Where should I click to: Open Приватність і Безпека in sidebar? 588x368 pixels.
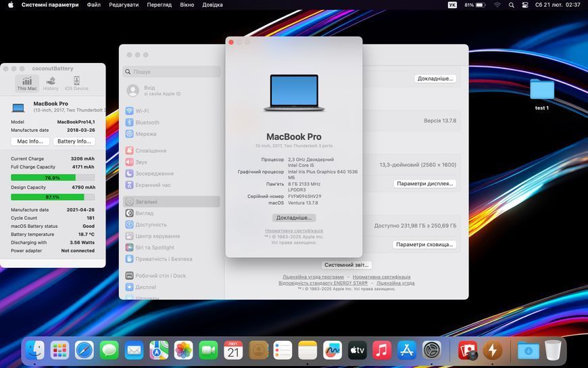pos(172,258)
